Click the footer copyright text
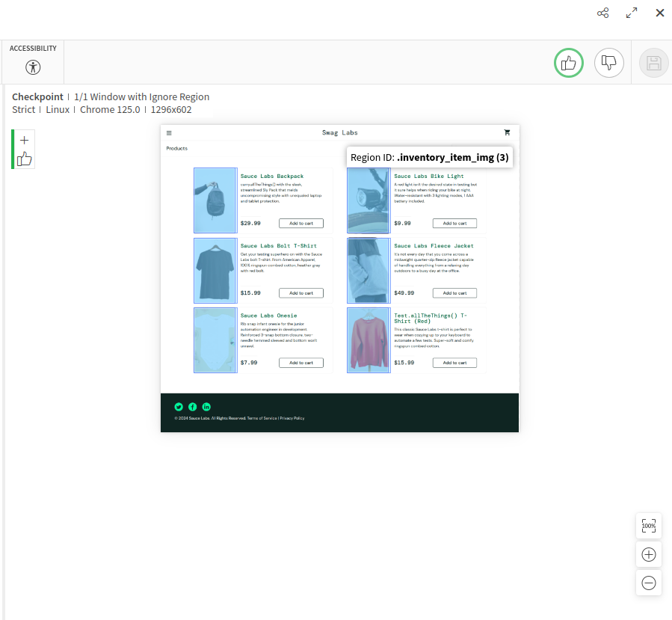 pos(239,418)
